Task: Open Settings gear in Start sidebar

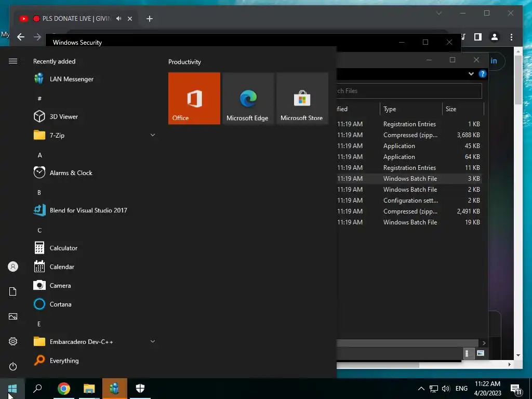Action: 13,341
